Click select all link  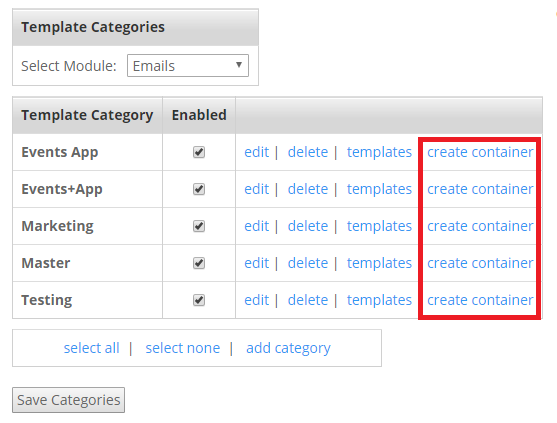coord(91,348)
